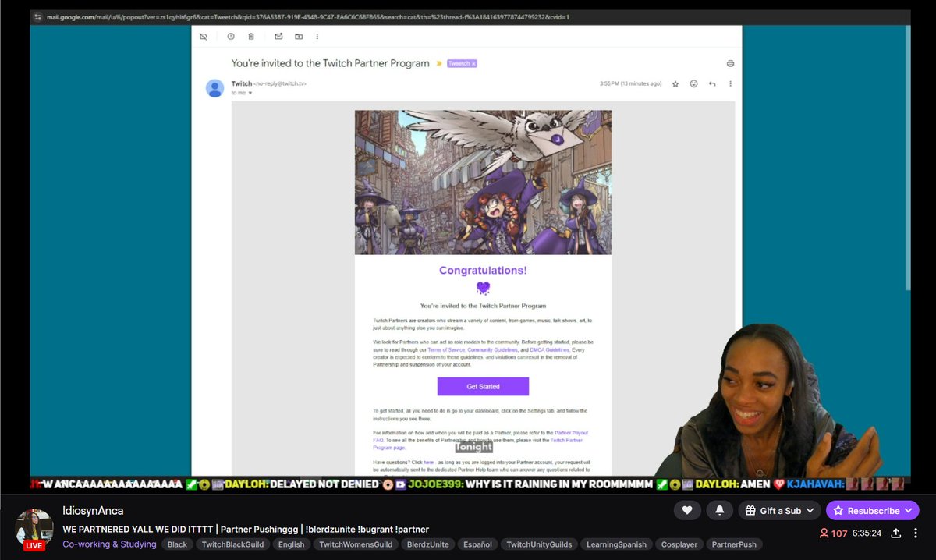The image size is (936, 560).
Task: Open the Co-working & Studying category
Action: pyautogui.click(x=108, y=544)
